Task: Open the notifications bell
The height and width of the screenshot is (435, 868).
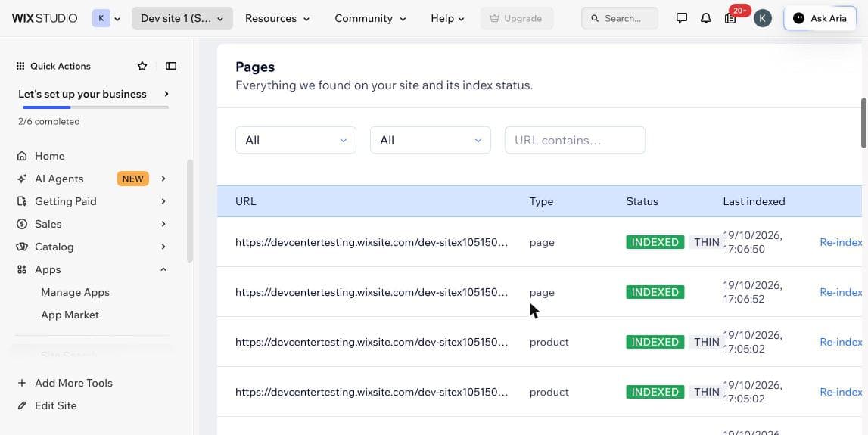Action: 706,18
